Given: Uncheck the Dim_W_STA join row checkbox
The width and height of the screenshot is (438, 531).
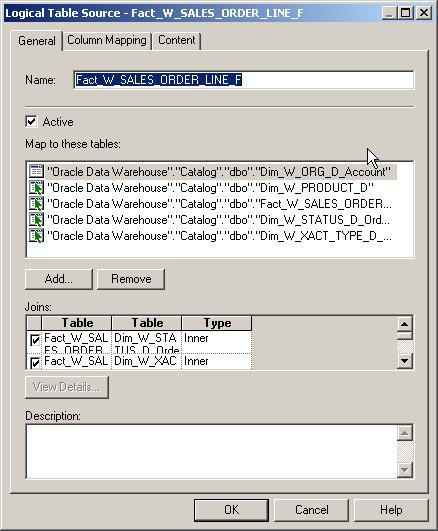Looking at the screenshot, I should 35,340.
